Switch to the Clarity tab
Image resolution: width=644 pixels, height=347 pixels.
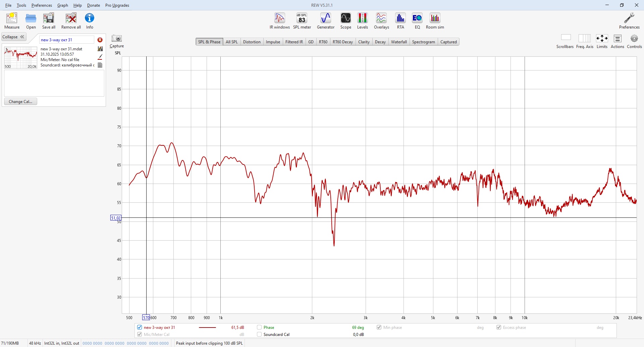364,42
